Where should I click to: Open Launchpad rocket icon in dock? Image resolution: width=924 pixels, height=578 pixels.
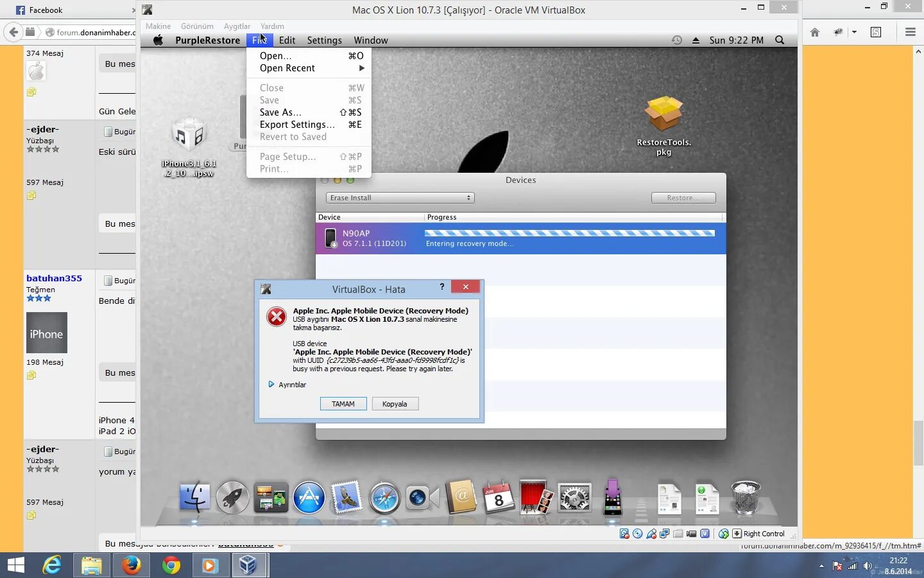click(232, 497)
